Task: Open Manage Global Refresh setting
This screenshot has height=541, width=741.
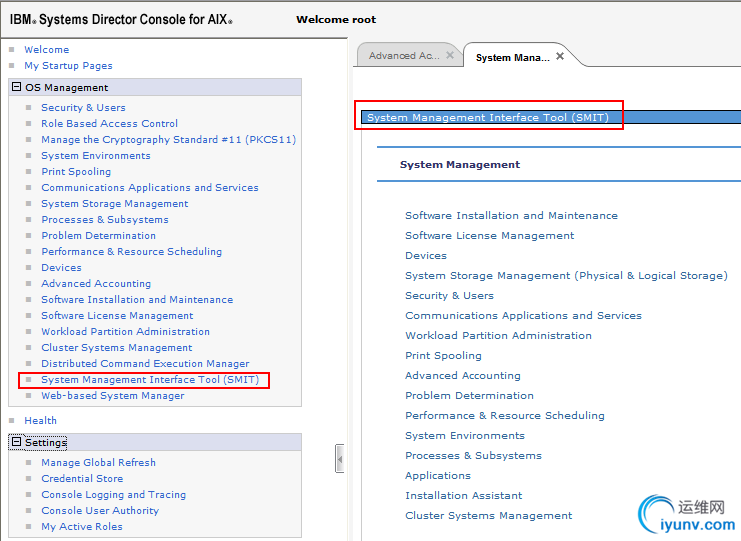Action: click(x=98, y=463)
